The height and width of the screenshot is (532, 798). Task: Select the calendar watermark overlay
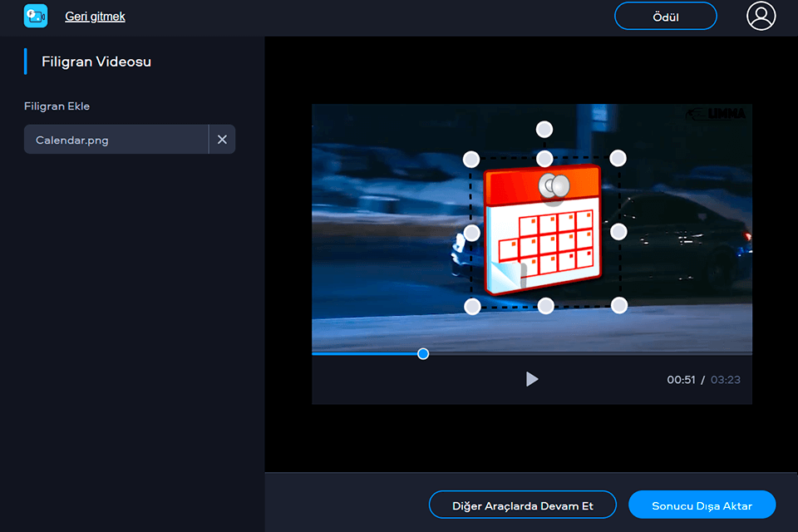click(x=544, y=233)
